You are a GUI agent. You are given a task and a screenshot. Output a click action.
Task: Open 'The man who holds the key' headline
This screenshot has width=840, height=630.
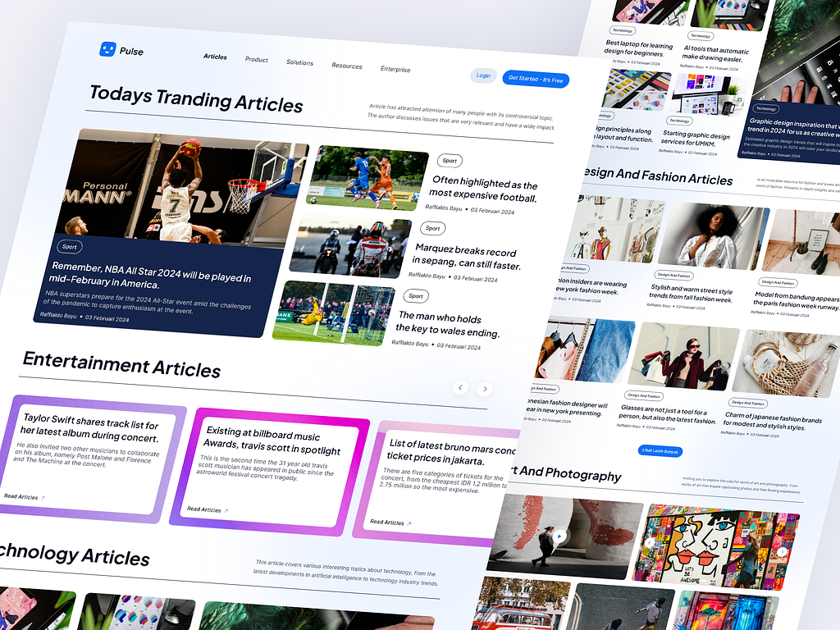coord(448,325)
